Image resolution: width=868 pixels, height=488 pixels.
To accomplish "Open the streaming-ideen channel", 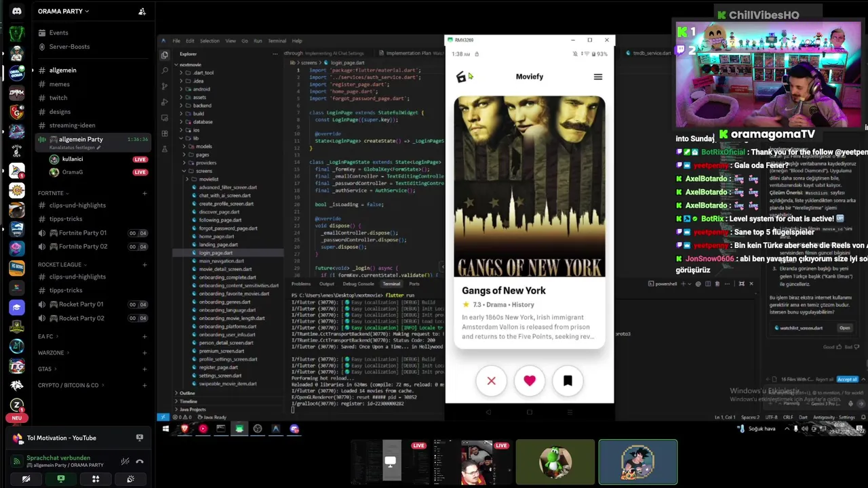I will (72, 125).
